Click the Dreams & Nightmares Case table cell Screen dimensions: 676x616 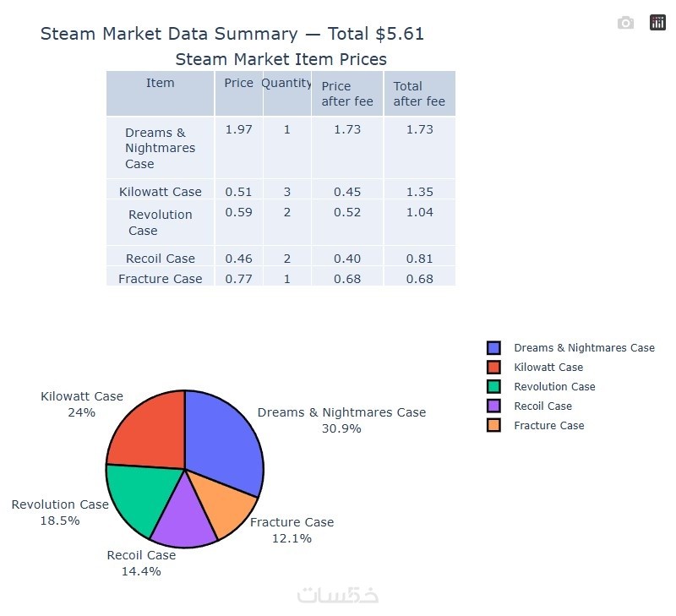160,148
